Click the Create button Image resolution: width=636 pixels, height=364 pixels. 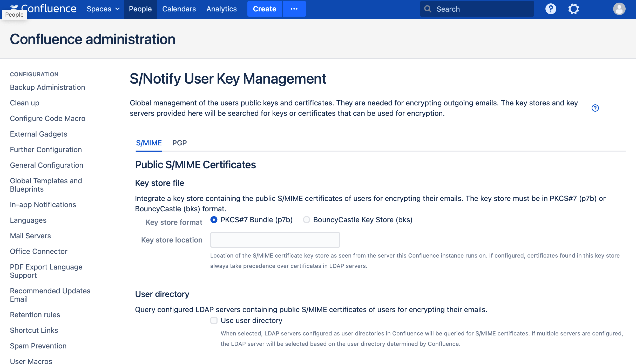click(264, 9)
